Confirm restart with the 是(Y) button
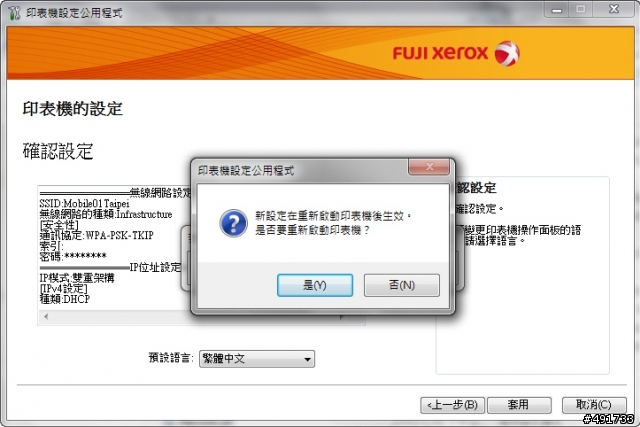Screen dimensions: 640x427 (x=315, y=285)
